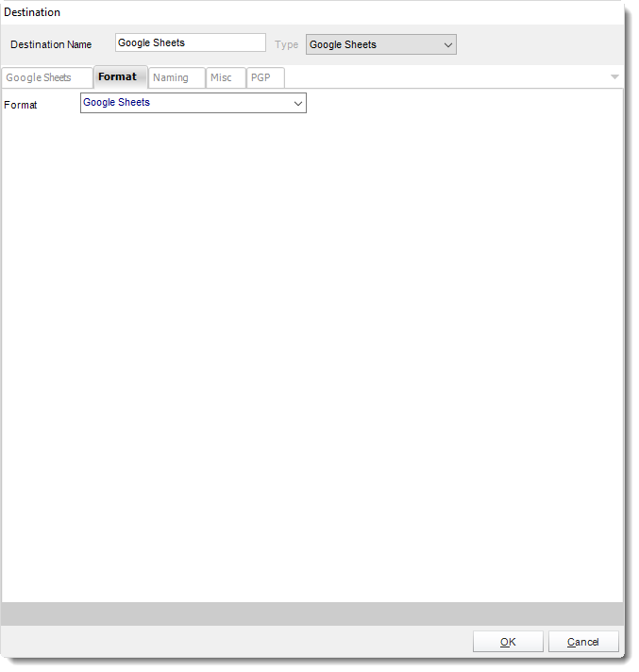Image resolution: width=639 pixels, height=672 pixels.
Task: Click the Destination Name input field
Action: pyautogui.click(x=191, y=42)
